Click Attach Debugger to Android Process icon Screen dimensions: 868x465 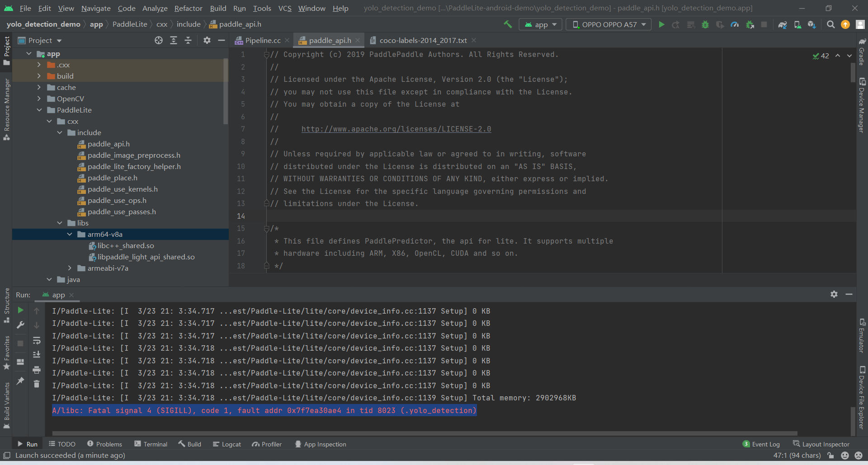pyautogui.click(x=750, y=24)
